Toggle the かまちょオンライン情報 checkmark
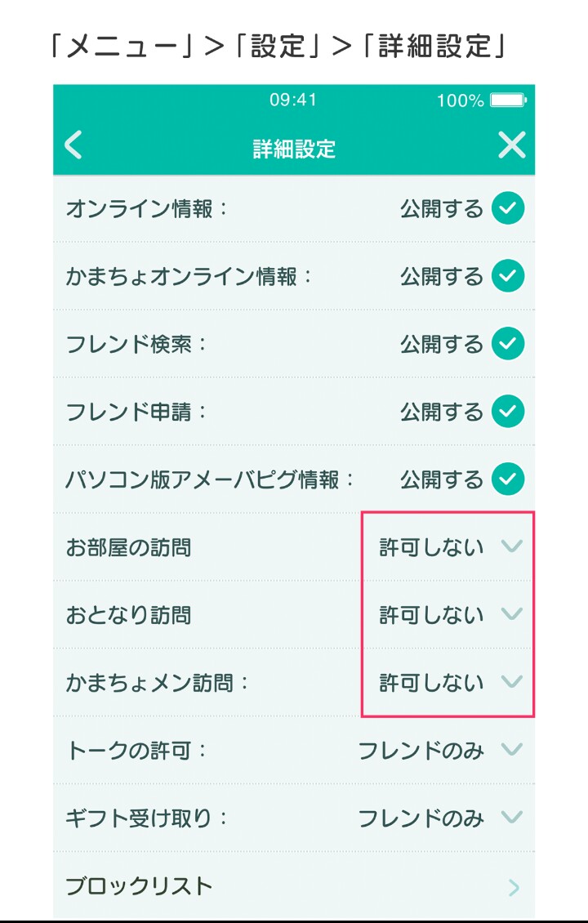Image resolution: width=588 pixels, height=923 pixels. (508, 275)
